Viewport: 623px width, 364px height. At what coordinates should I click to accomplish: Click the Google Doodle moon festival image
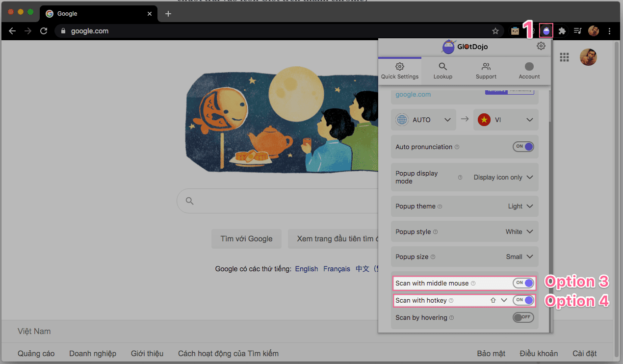[282, 120]
